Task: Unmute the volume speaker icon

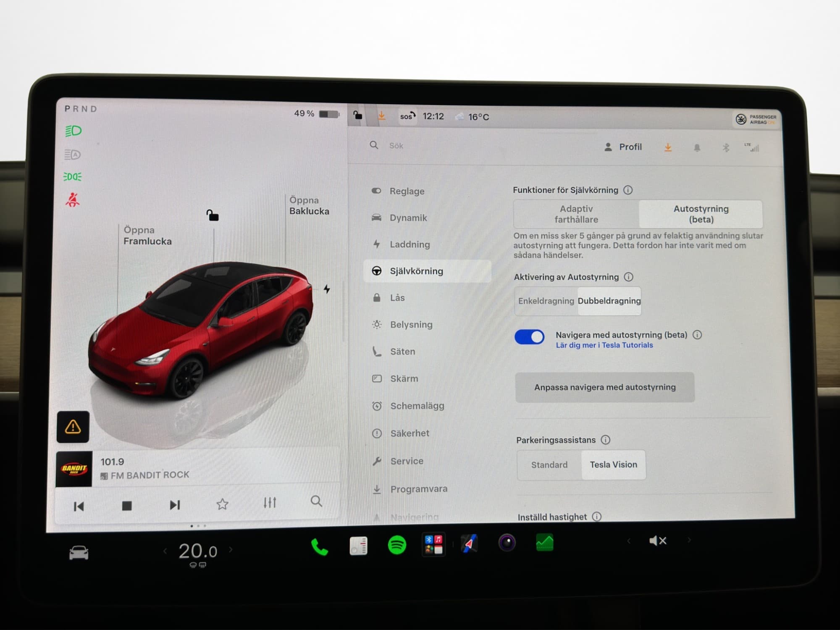Action: point(657,541)
